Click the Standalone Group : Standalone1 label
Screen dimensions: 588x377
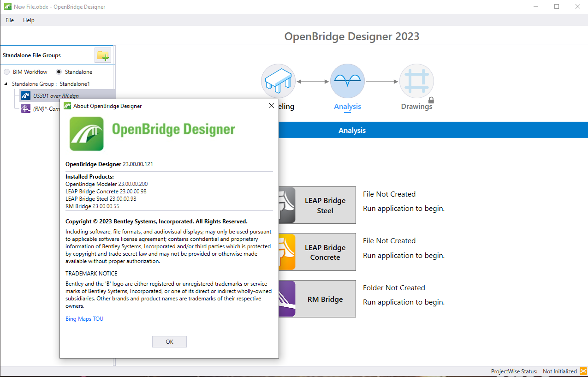pos(51,84)
